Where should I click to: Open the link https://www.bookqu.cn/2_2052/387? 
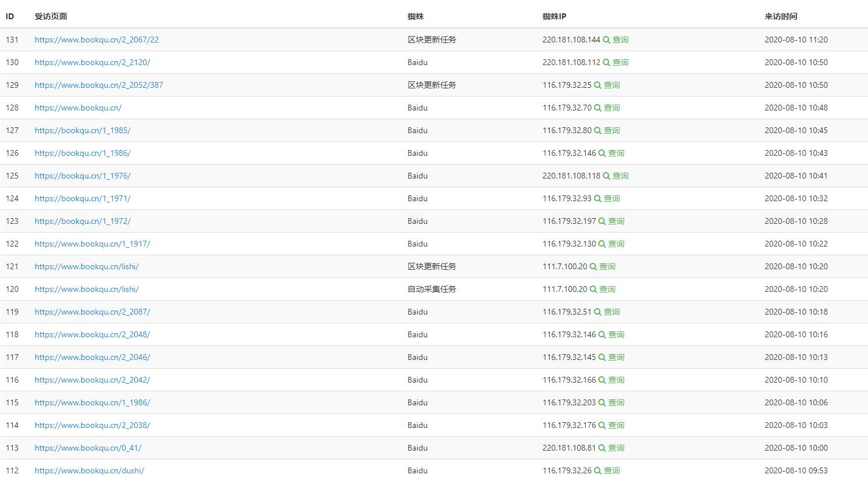coord(99,85)
